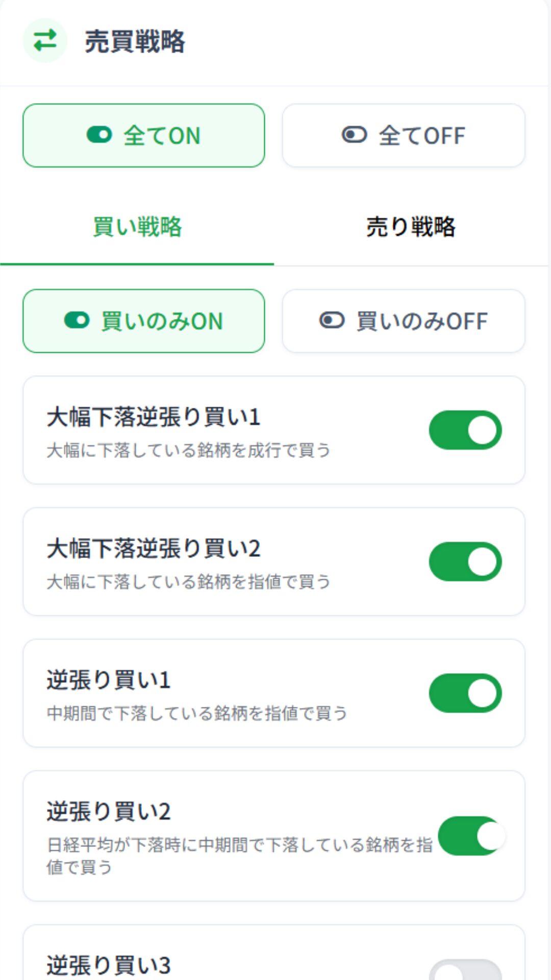Click the toggle icon inside 買いのみOFF button
The image size is (551, 980).
pyautogui.click(x=332, y=321)
